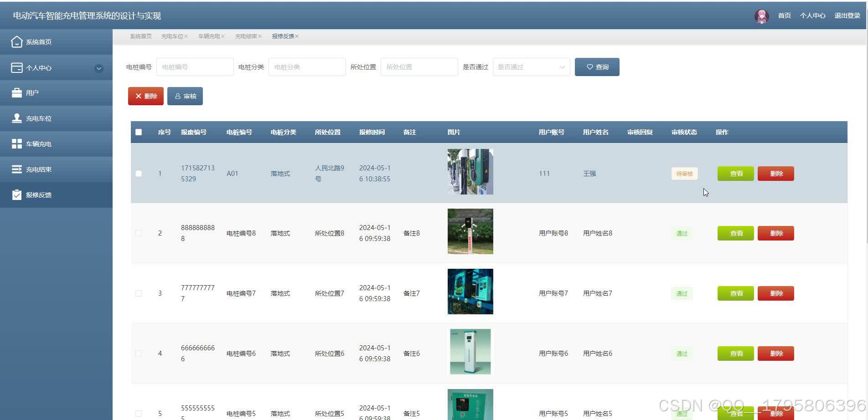
Task: Click 查看 for 电桩编号8 row
Action: (x=736, y=233)
